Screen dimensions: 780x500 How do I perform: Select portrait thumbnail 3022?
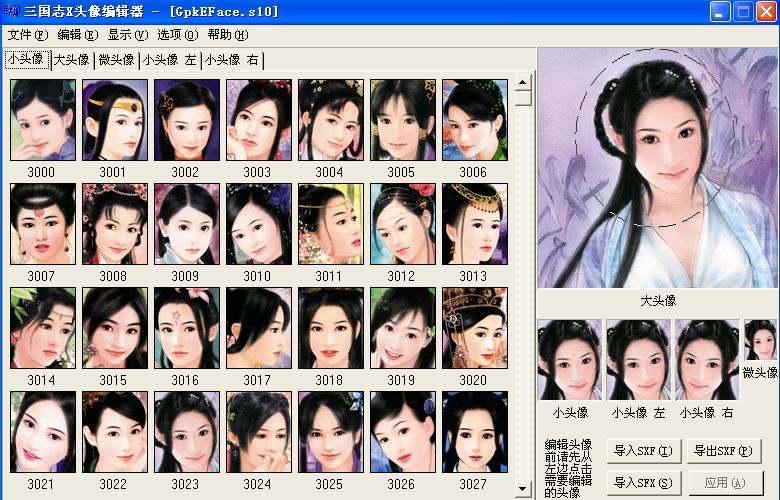[115, 432]
